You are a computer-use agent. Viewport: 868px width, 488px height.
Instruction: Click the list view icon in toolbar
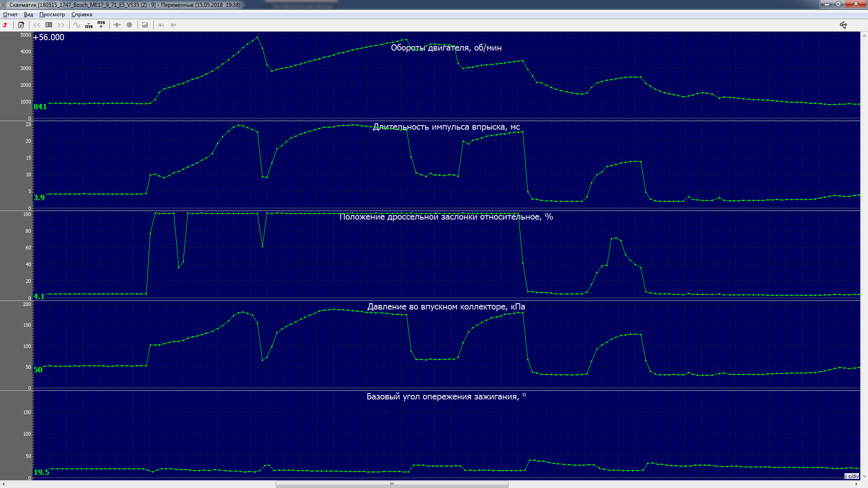(49, 25)
